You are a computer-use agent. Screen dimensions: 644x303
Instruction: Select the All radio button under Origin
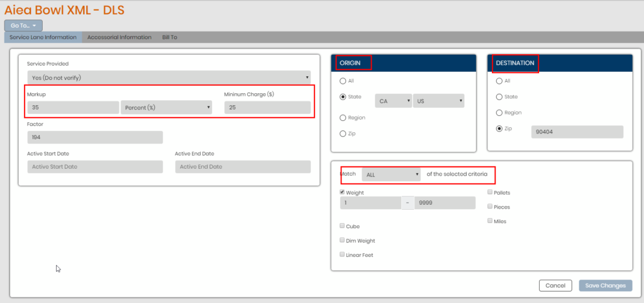pos(343,81)
